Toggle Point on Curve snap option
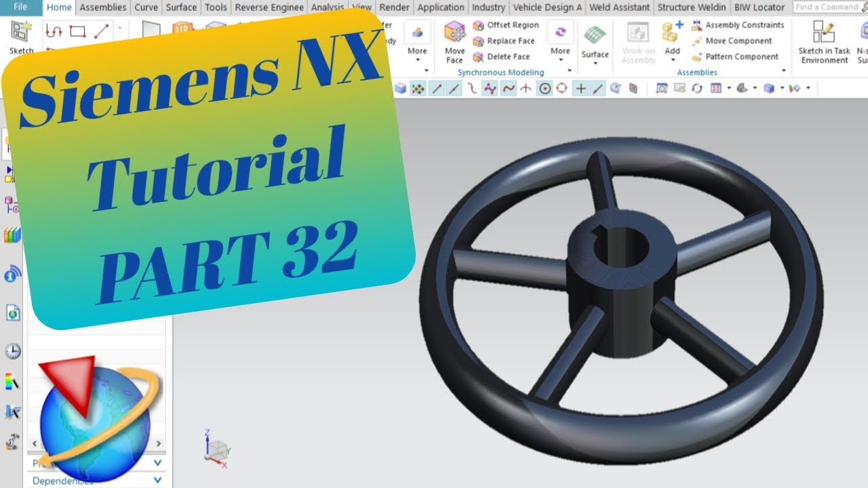Image resolution: width=868 pixels, height=488 pixels. pyautogui.click(x=597, y=89)
